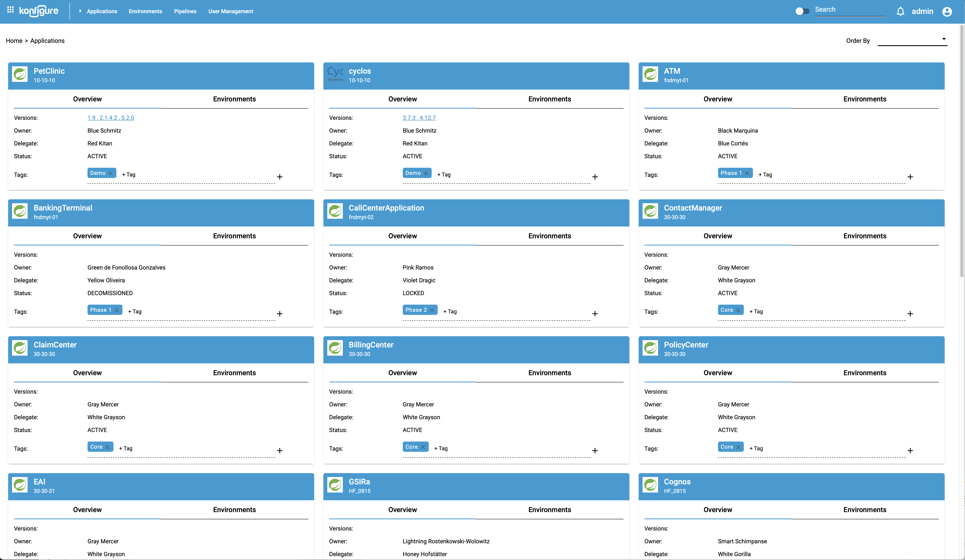Switch to cyclos Environments tab

pos(549,99)
